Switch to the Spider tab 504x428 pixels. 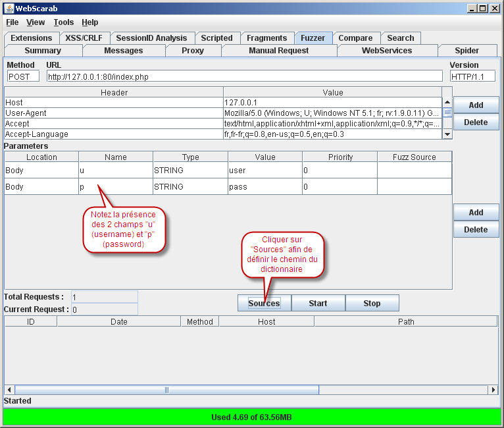466,51
